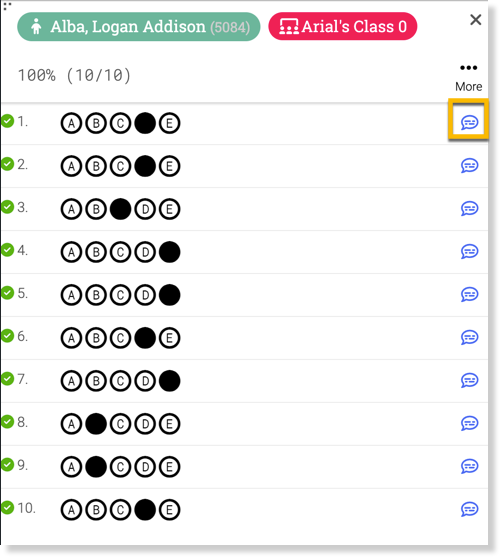Click the Alba, Logan Addison student tag
Viewport: 500px width, 557px height.
[x=138, y=27]
